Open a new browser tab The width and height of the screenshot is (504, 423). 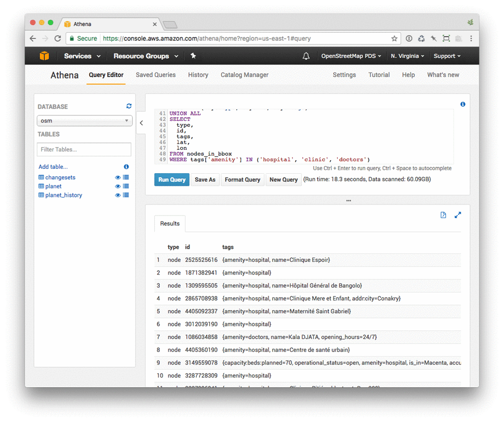[x=170, y=25]
